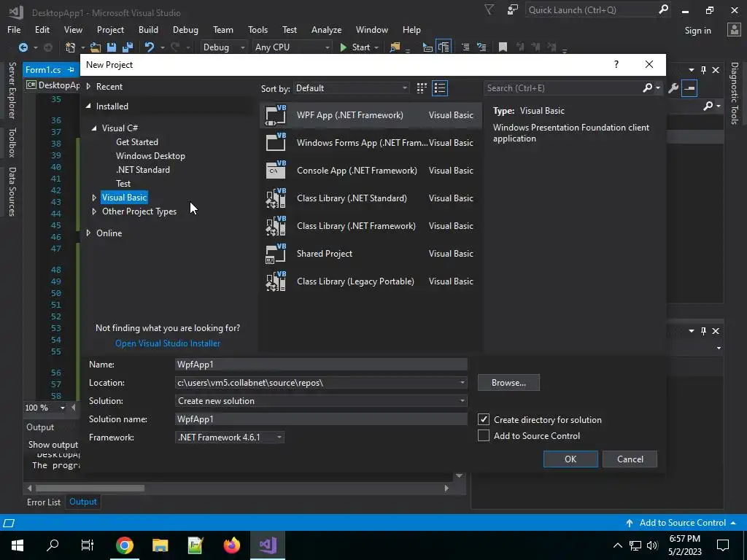Click the Find in Files toolbar icon
747x560 pixels.
395,47
